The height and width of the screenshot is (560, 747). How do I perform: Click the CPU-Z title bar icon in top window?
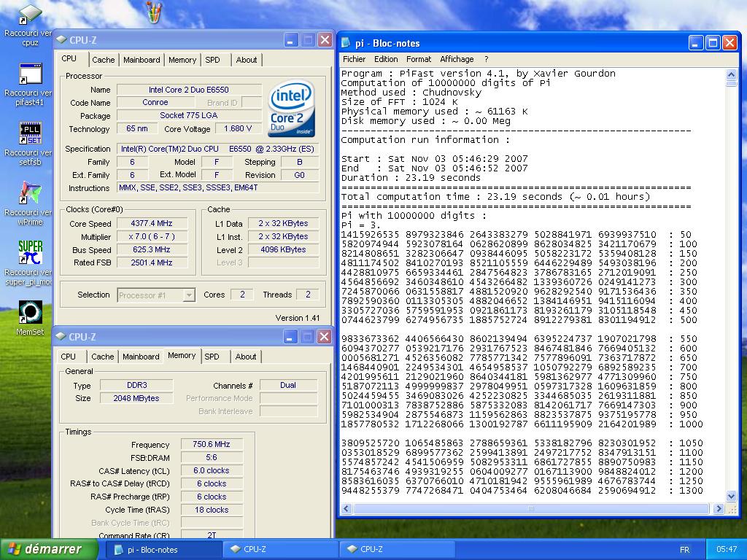click(x=61, y=40)
